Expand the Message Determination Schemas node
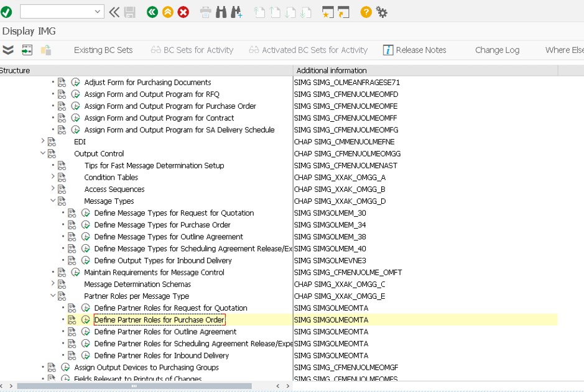The width and height of the screenshot is (584, 392). [x=53, y=284]
